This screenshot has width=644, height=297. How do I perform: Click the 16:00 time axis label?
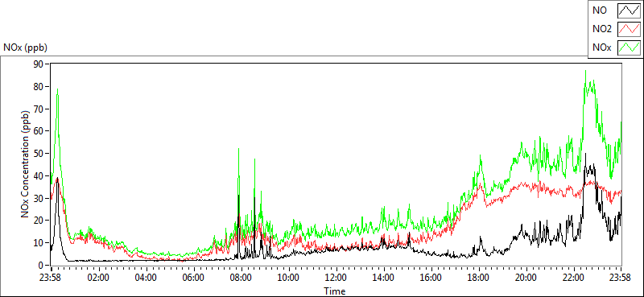click(x=431, y=277)
